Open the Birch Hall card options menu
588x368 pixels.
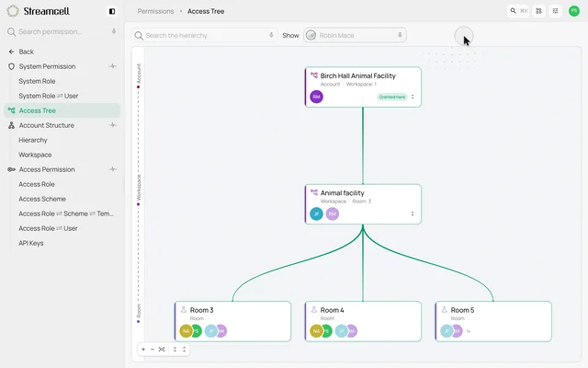pyautogui.click(x=413, y=97)
